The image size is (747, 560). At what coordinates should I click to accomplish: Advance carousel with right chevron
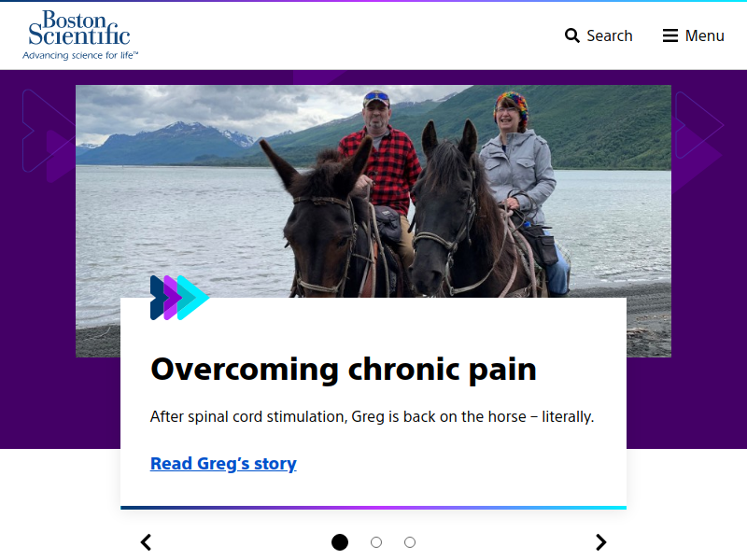[x=600, y=542]
